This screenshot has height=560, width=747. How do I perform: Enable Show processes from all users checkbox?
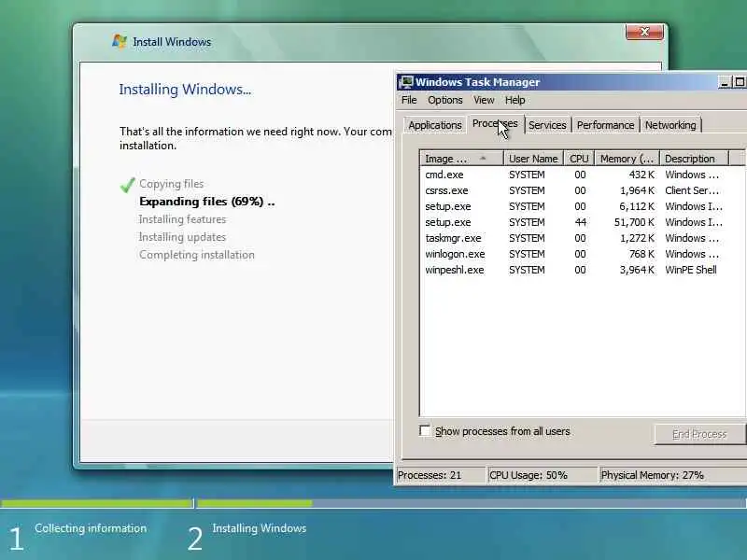point(425,431)
